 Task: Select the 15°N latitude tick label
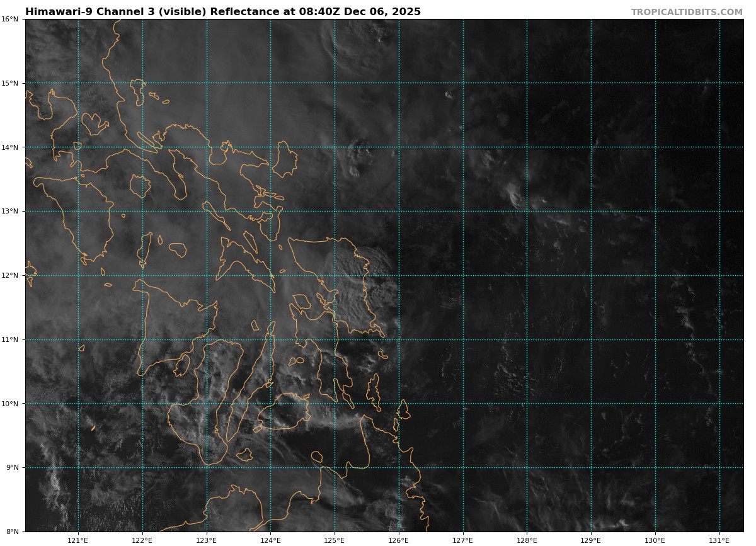9,83
